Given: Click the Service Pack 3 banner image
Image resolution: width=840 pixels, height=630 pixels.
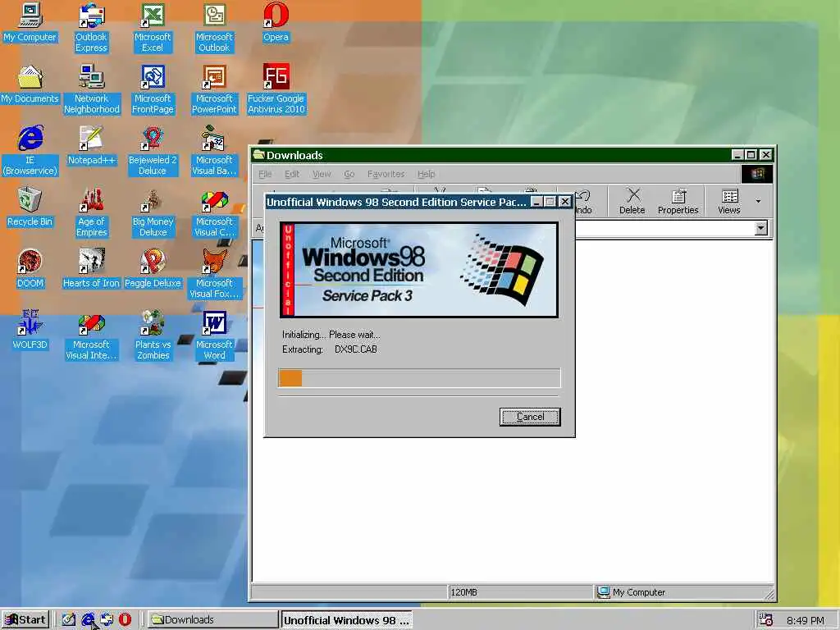Looking at the screenshot, I should (419, 270).
